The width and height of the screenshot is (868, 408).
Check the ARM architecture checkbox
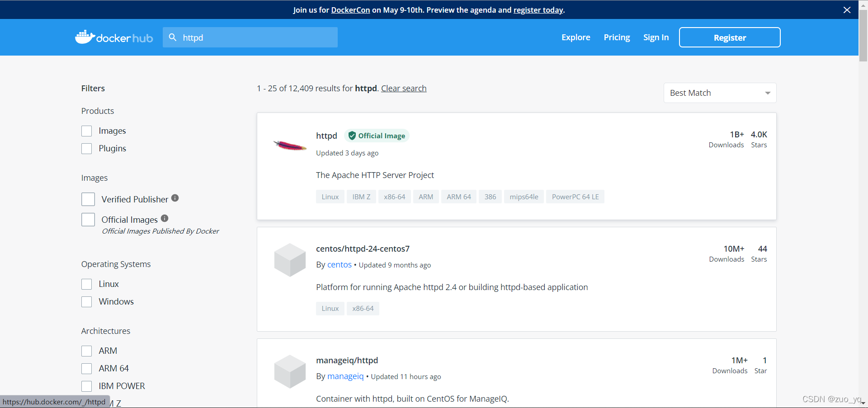pyautogui.click(x=86, y=351)
